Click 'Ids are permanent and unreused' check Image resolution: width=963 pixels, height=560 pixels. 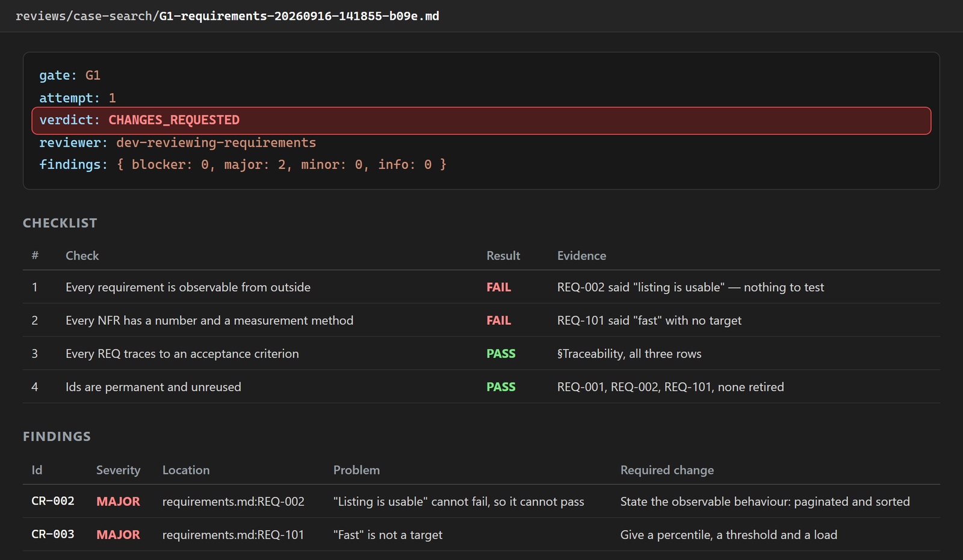(153, 387)
